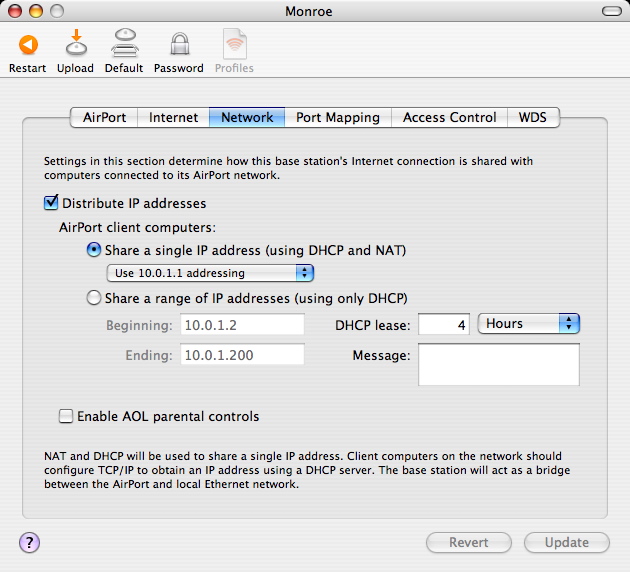Enable AOL parental controls checkbox
This screenshot has width=630, height=572.
[66, 416]
